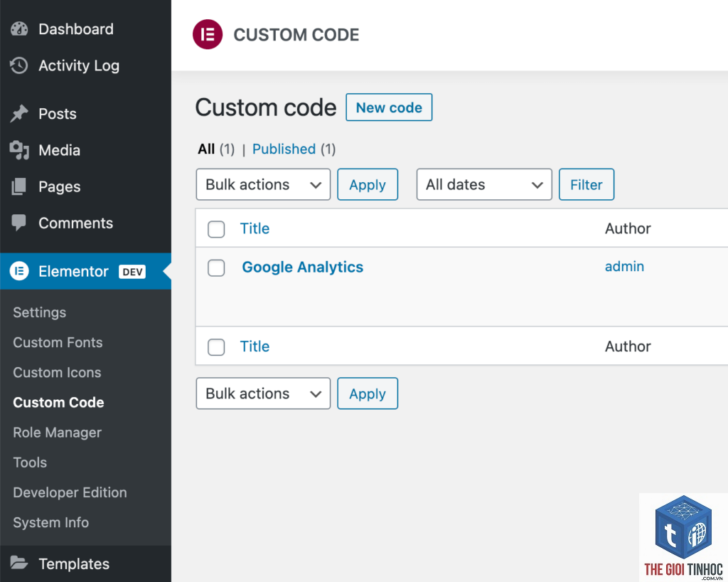Click the Filter button

coord(587,184)
